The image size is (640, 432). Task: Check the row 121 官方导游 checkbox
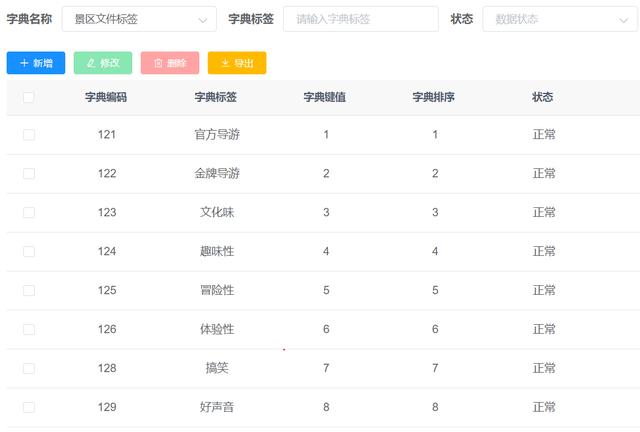pos(29,135)
